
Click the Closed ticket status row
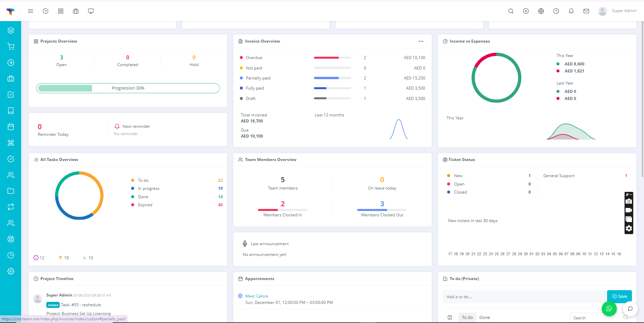pos(489,192)
